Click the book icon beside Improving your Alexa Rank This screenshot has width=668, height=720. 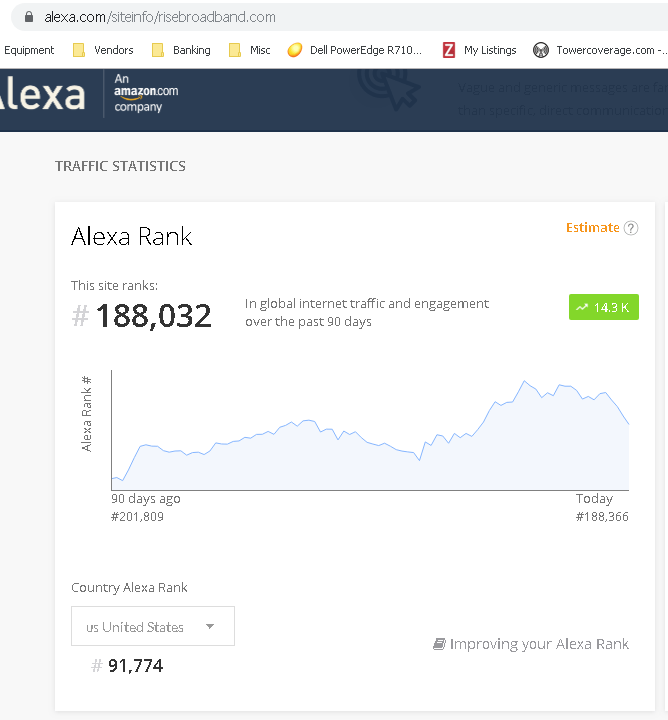(x=439, y=644)
